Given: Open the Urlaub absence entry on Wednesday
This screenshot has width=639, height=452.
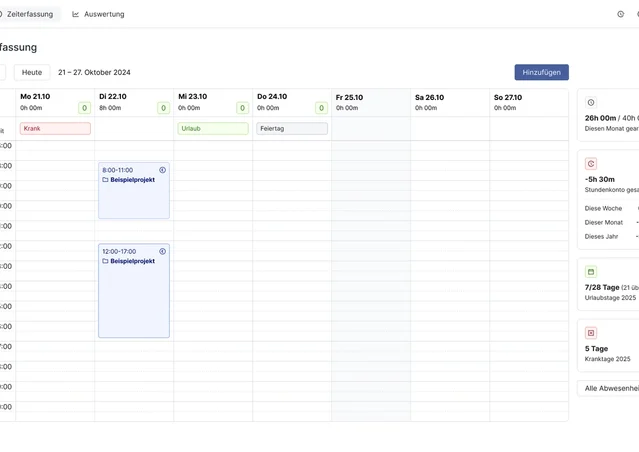Looking at the screenshot, I should [213, 128].
